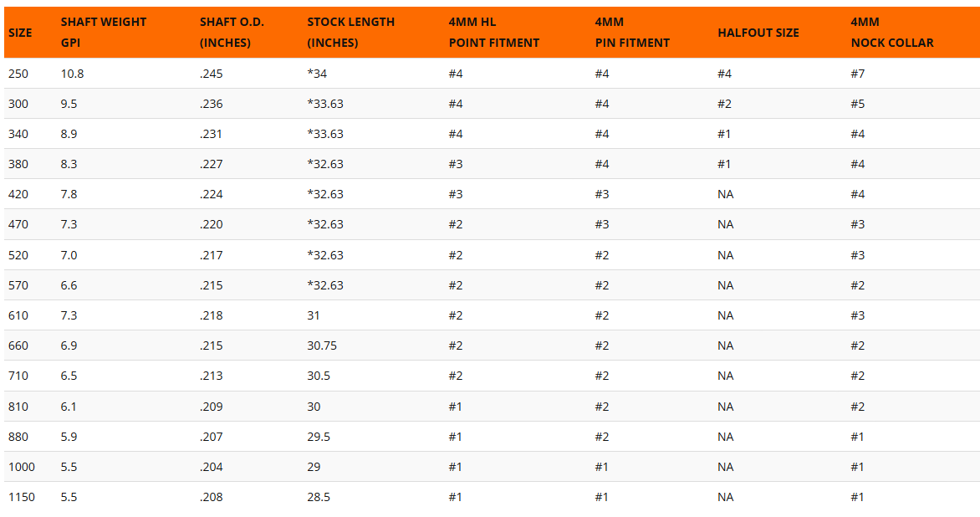Select the 30.75 stock length cell
Screen dimensions: 980x517
pyautogui.click(x=322, y=346)
